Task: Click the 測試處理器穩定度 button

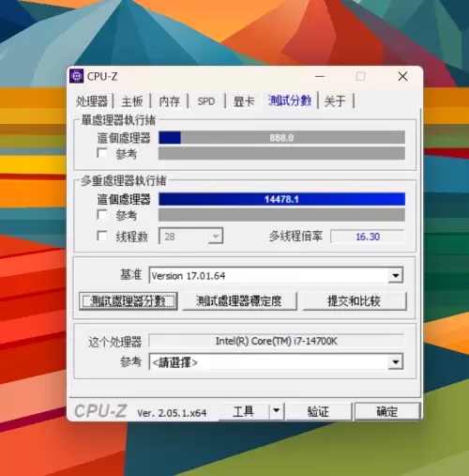Action: (x=239, y=301)
